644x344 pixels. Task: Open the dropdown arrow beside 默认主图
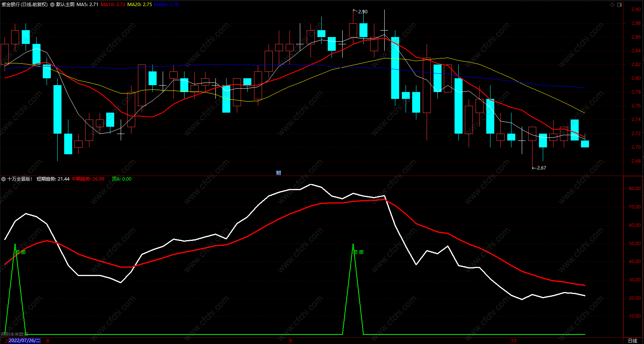(x=52, y=5)
